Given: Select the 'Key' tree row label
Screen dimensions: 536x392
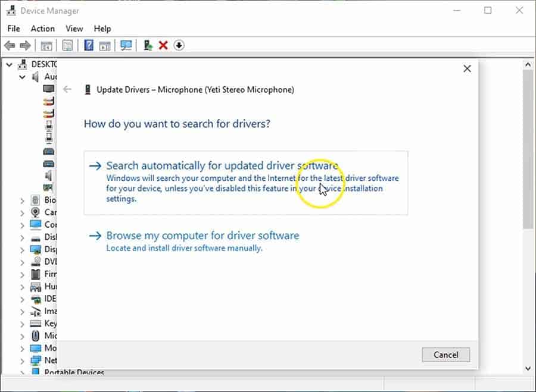Looking at the screenshot, I should click(51, 324).
